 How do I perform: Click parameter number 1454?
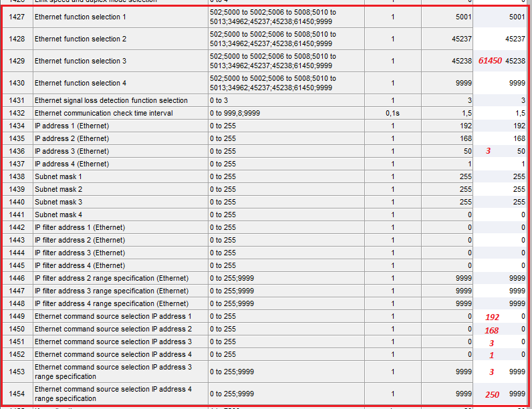point(17,394)
